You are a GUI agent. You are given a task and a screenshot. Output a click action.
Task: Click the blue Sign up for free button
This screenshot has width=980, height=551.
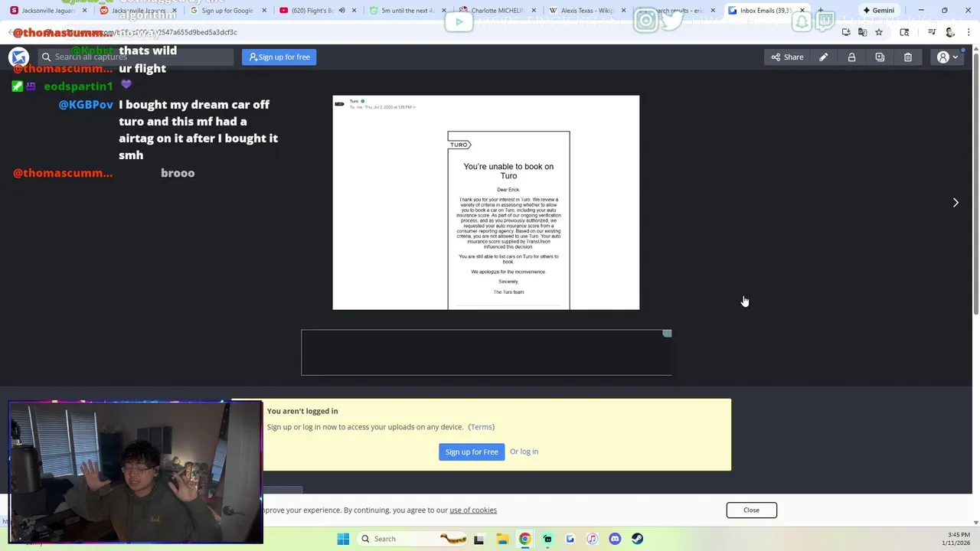coord(279,57)
